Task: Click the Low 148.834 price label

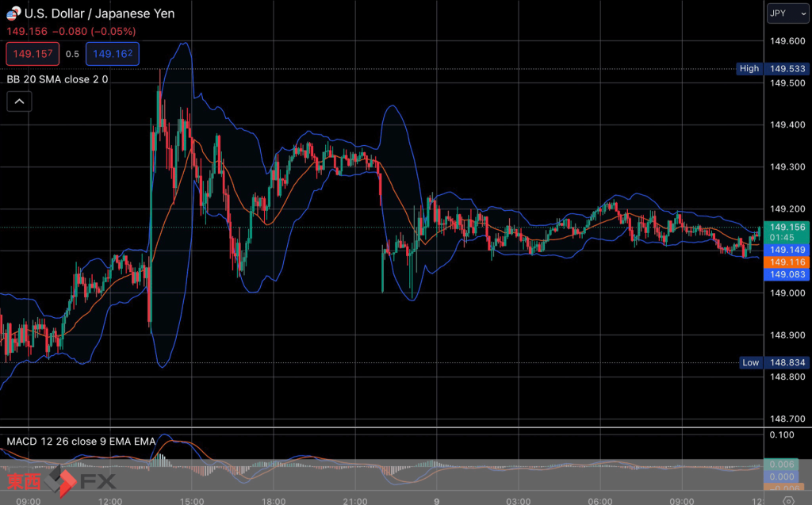Action: click(772, 362)
